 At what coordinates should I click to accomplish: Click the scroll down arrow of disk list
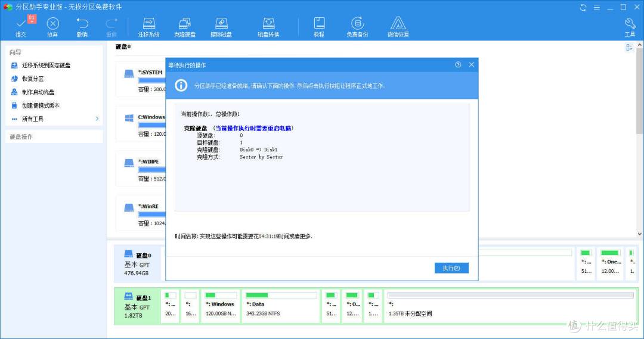coord(640,234)
